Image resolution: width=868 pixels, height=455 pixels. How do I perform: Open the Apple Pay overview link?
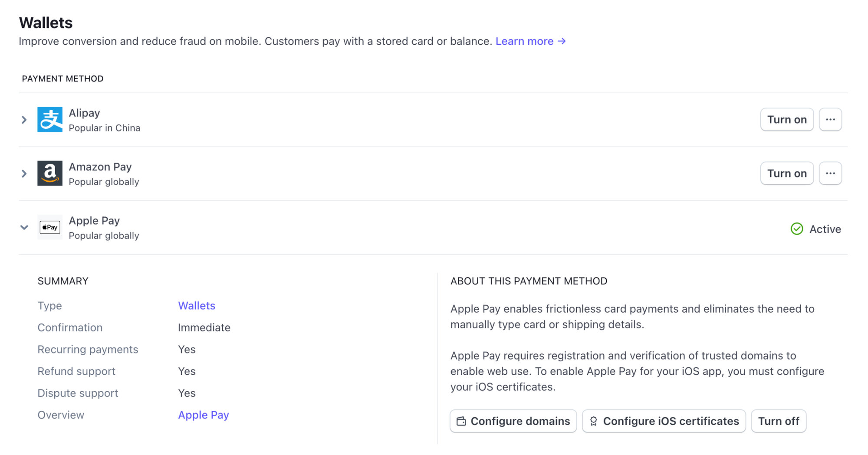pyautogui.click(x=204, y=415)
